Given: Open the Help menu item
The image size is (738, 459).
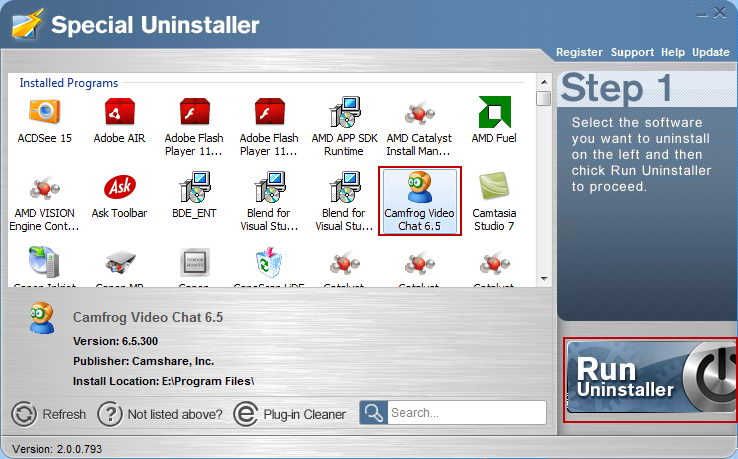Looking at the screenshot, I should coord(673,52).
